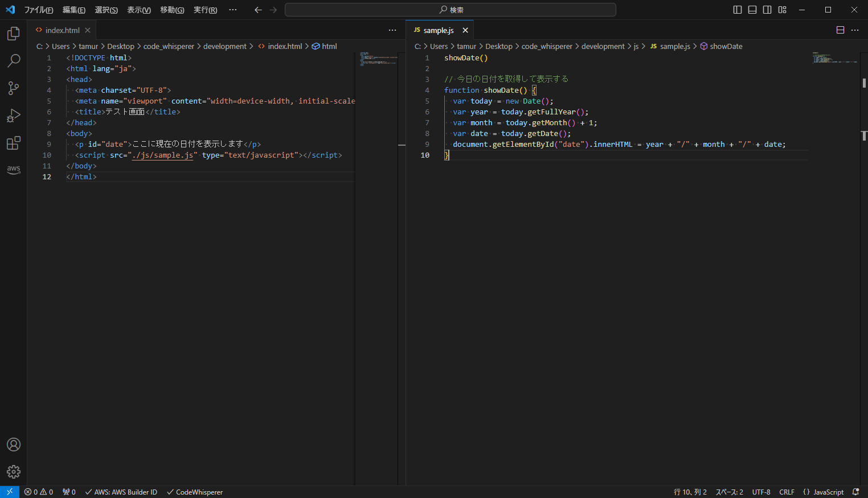Viewport: 868px width, 498px height.
Task: Open the Customize Layout icon
Action: (783, 10)
